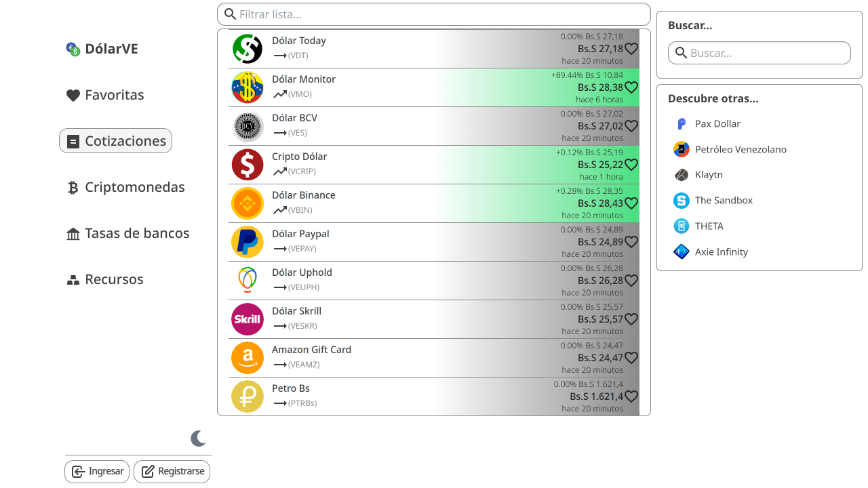The image size is (868, 488).
Task: Click the Petro Bs name text
Action: [x=291, y=388]
